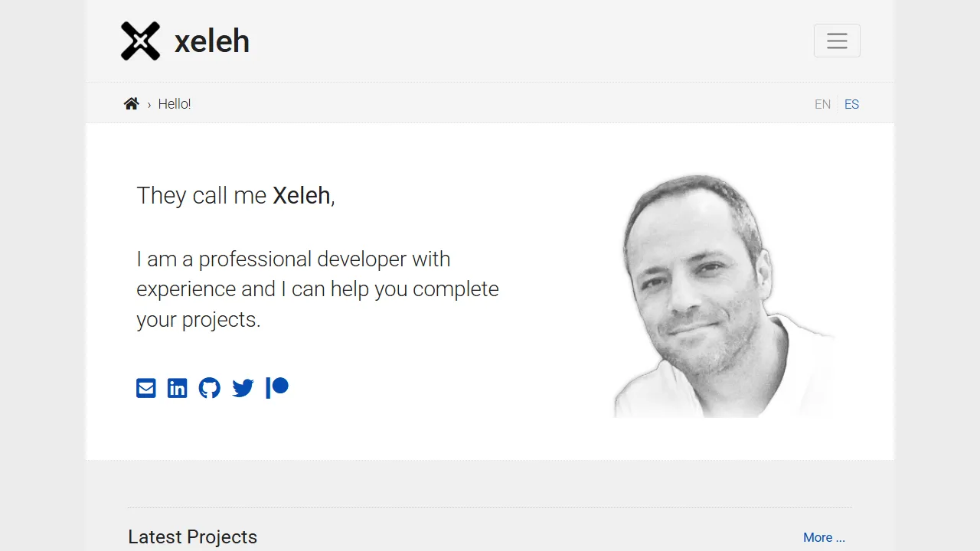Switch site language to EN

822,104
